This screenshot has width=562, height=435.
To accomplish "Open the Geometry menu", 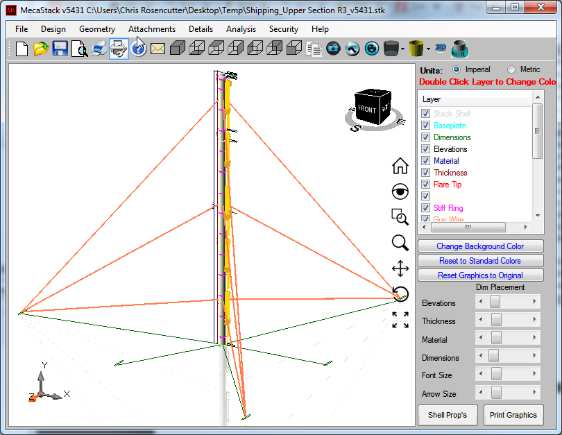I will click(x=97, y=29).
